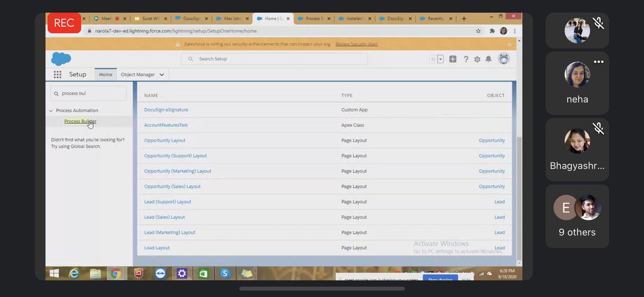This screenshot has width=644, height=297.
Task: Open File Explorer from the taskbar
Action: point(95,273)
